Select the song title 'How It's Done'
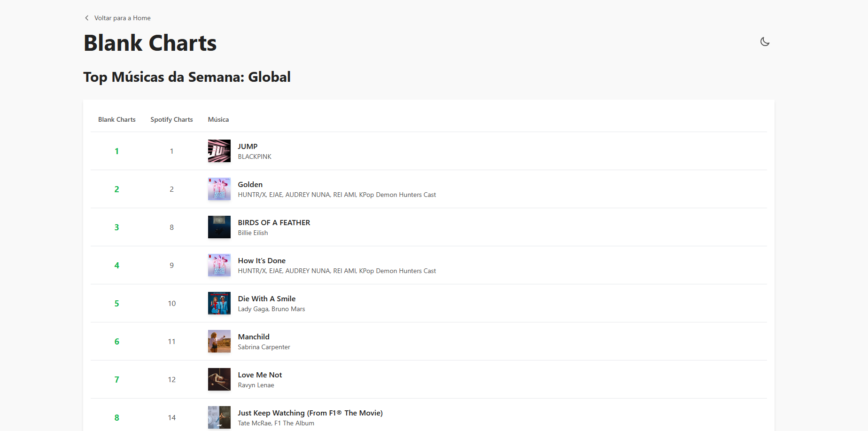The height and width of the screenshot is (431, 868). pyautogui.click(x=262, y=260)
